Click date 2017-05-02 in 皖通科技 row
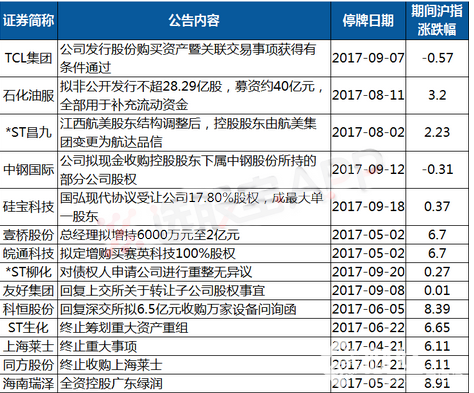The image size is (474, 393). 368,253
